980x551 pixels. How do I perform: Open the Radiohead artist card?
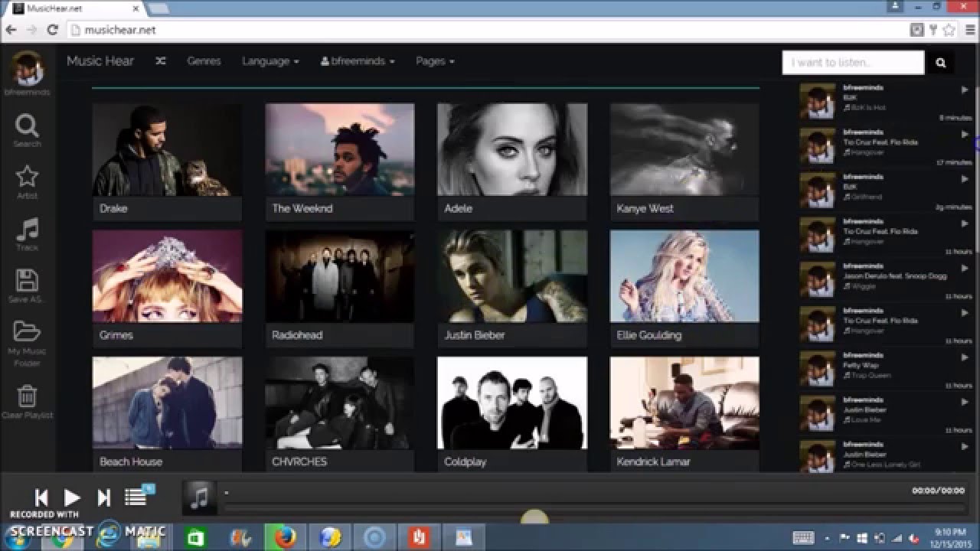click(339, 289)
